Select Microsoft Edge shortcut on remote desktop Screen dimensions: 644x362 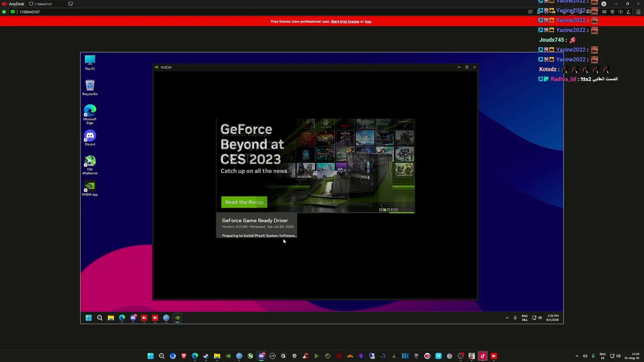tap(90, 115)
